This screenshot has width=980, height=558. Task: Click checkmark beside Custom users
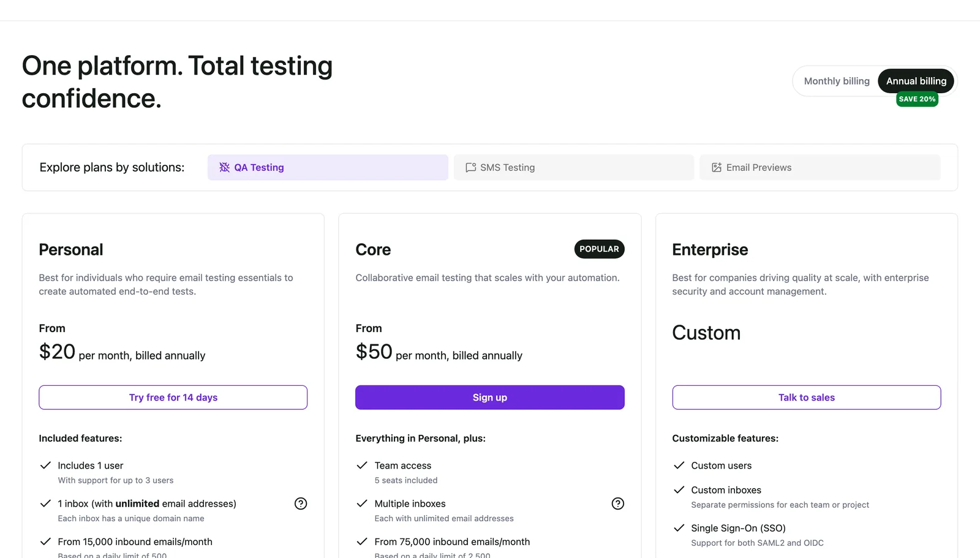pyautogui.click(x=679, y=466)
